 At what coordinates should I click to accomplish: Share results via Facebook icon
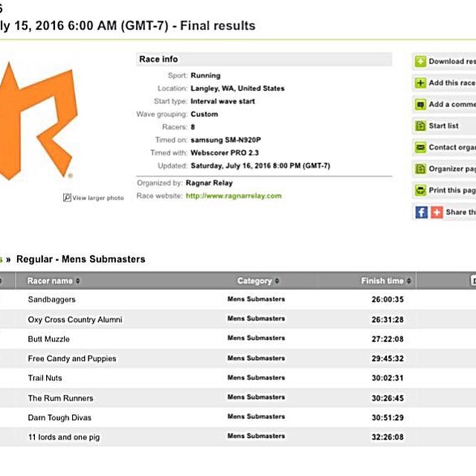point(422,212)
